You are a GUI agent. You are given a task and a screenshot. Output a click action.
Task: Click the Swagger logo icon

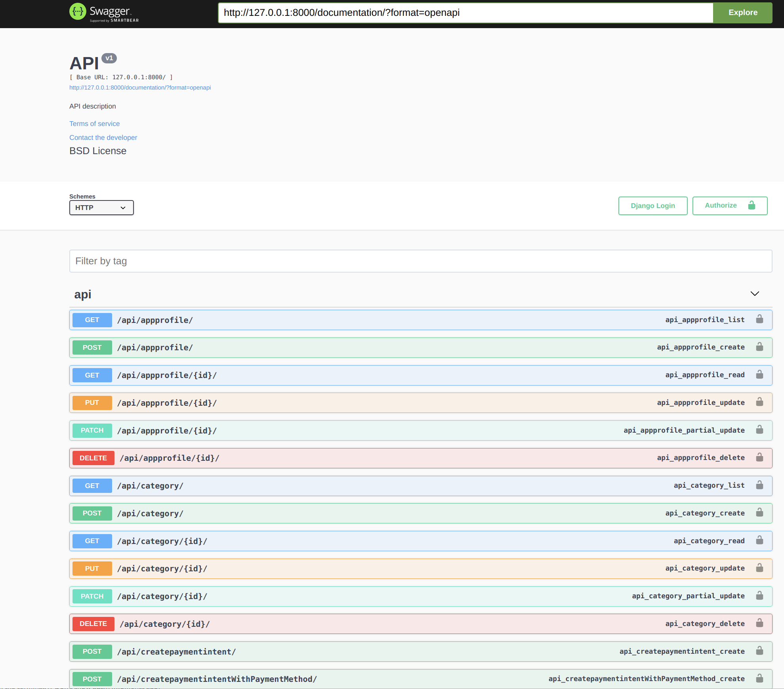[x=78, y=11]
